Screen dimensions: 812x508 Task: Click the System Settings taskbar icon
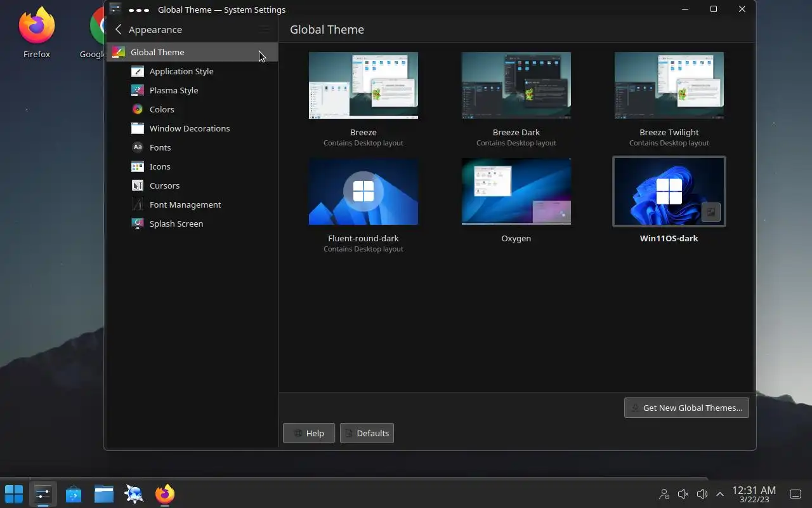[43, 493]
